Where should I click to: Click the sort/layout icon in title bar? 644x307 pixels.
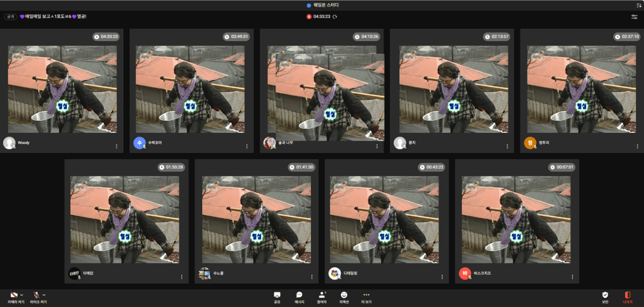(639, 5)
